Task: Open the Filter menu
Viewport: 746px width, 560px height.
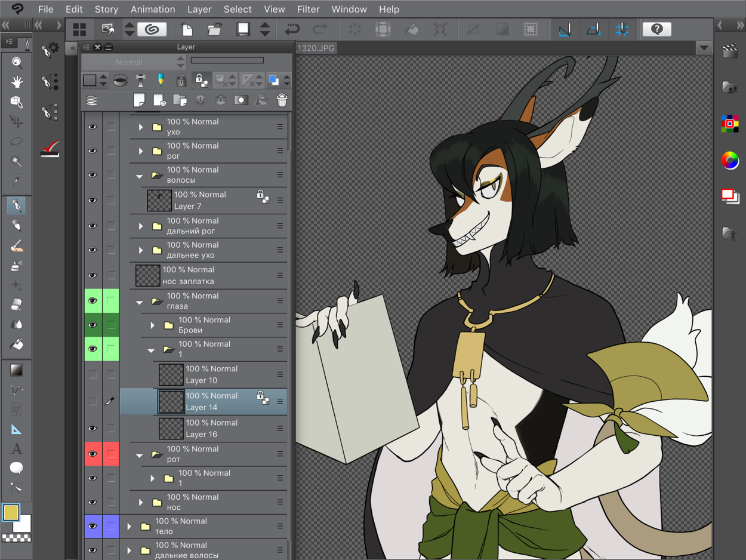Action: [x=308, y=9]
